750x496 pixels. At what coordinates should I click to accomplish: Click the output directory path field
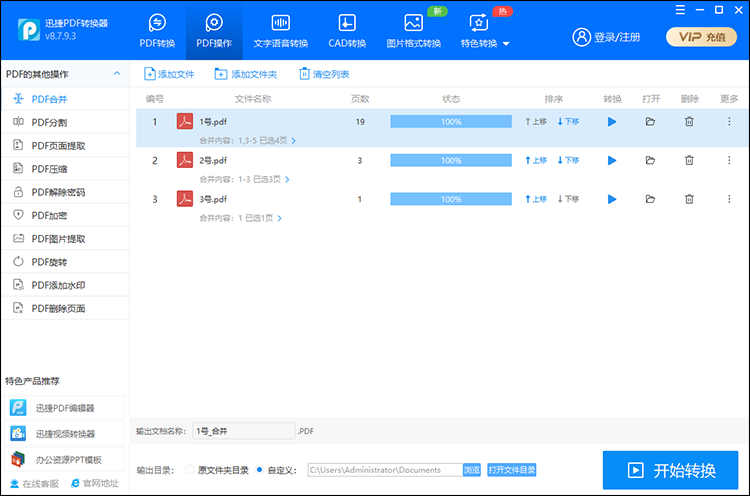coord(385,470)
